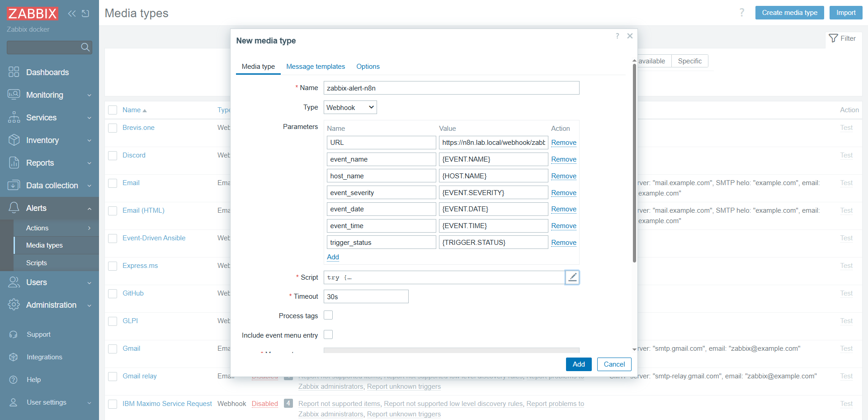The height and width of the screenshot is (420, 868).
Task: Select the GitHub row checkbox
Action: pos(113,294)
